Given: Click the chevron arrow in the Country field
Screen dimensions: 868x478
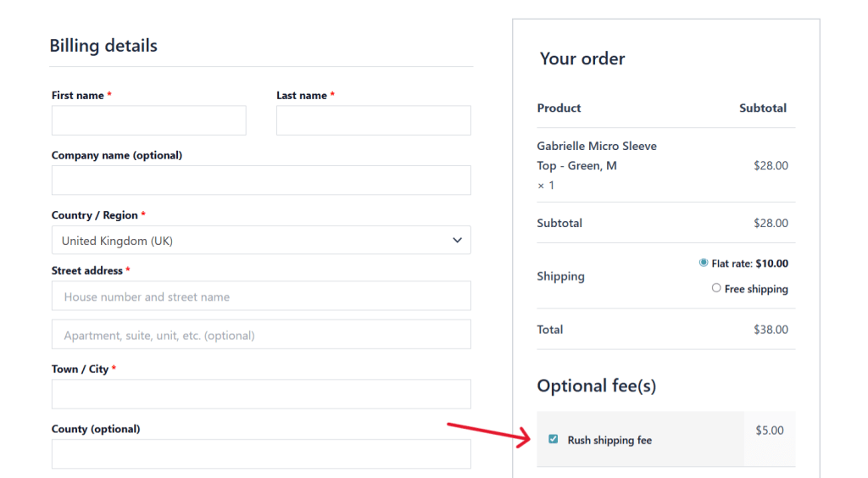Looking at the screenshot, I should point(457,241).
